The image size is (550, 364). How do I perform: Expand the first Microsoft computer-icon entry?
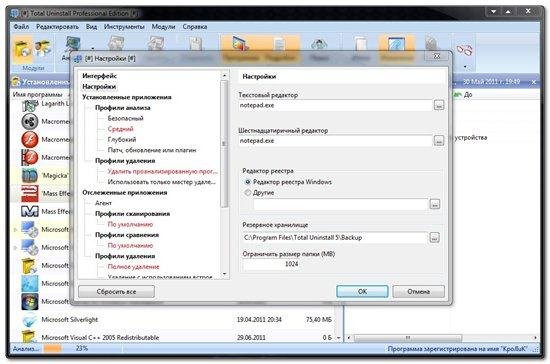click(x=15, y=230)
